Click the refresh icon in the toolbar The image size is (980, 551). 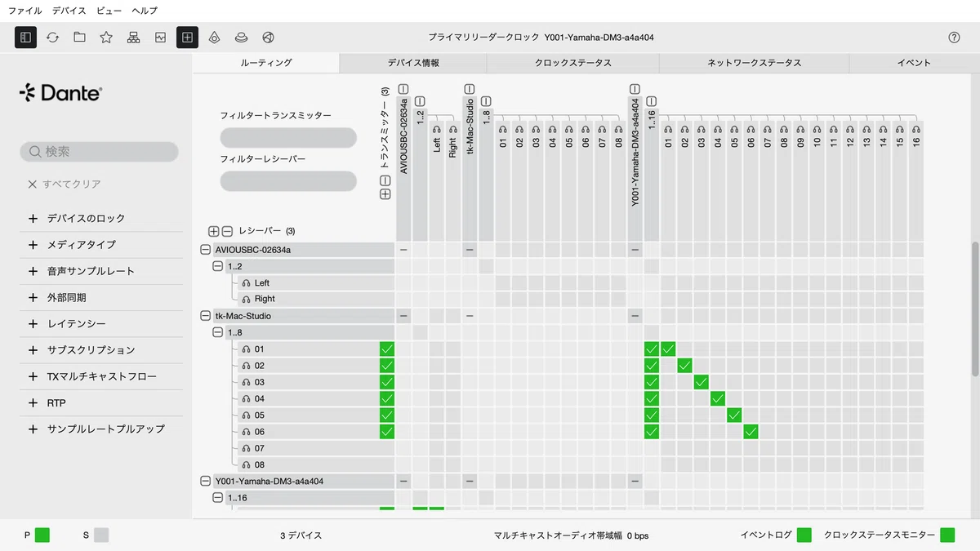click(52, 38)
